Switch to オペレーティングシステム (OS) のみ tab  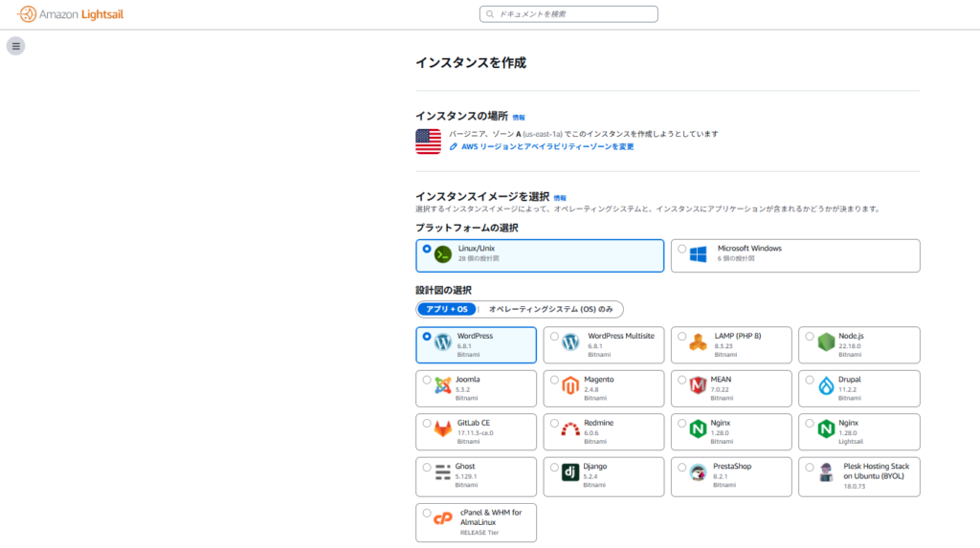point(550,309)
